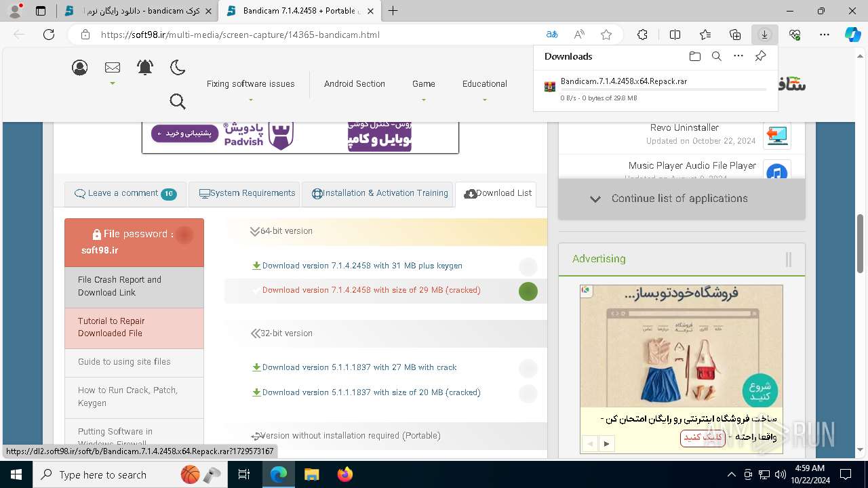This screenshot has height=488, width=868.
Task: Expand the Portable version section
Action: (386, 436)
